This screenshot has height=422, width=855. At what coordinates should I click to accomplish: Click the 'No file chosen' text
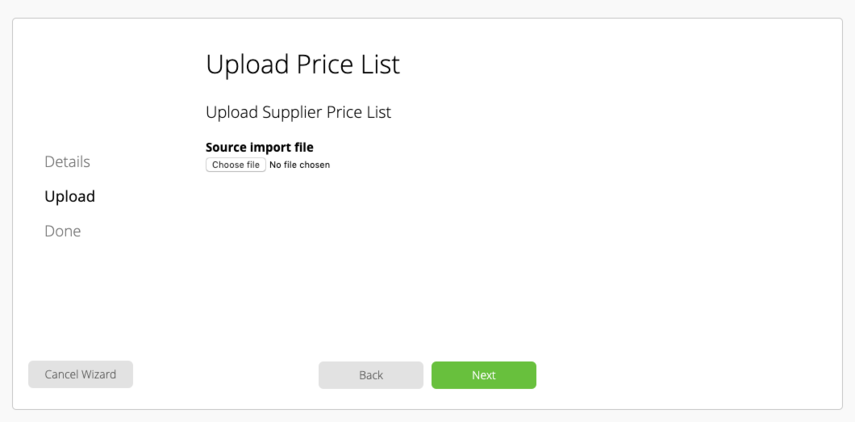299,165
